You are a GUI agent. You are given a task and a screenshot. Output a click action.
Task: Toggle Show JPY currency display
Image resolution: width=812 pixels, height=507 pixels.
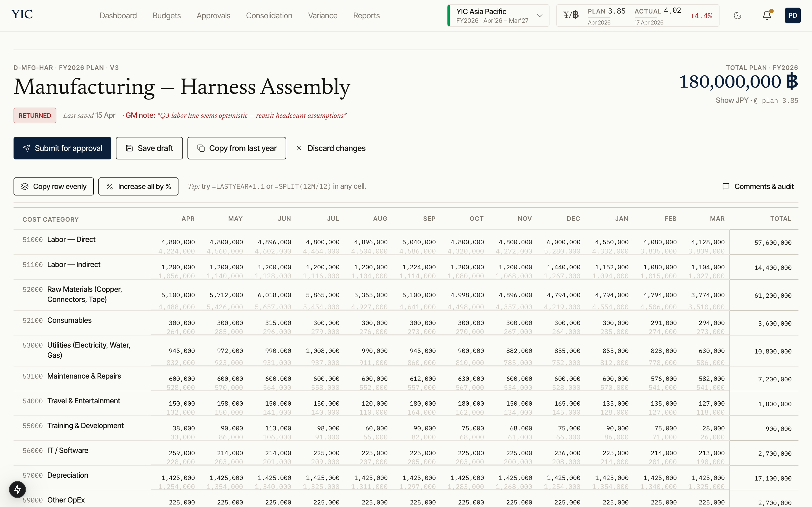tap(732, 100)
